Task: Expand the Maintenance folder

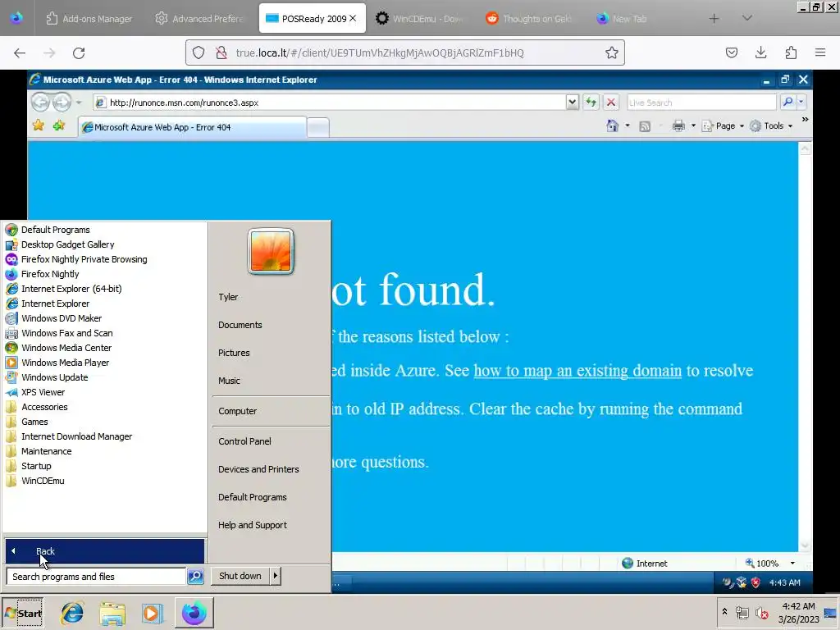Action: tap(46, 451)
